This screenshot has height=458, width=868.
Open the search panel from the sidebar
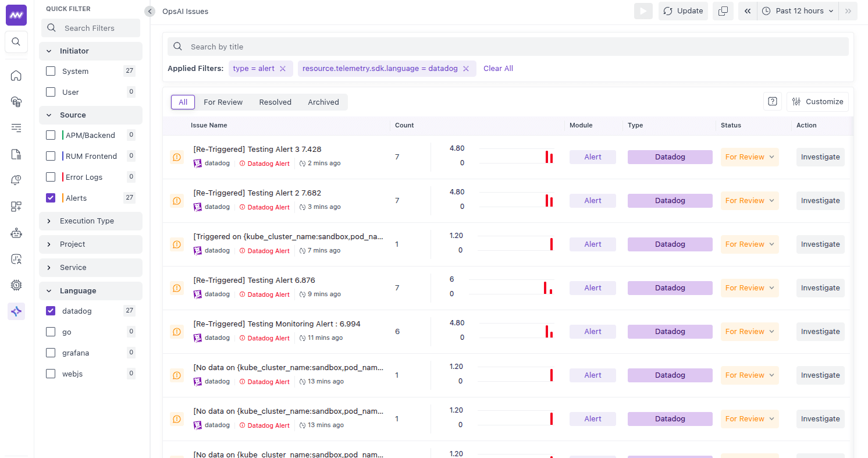click(16, 41)
